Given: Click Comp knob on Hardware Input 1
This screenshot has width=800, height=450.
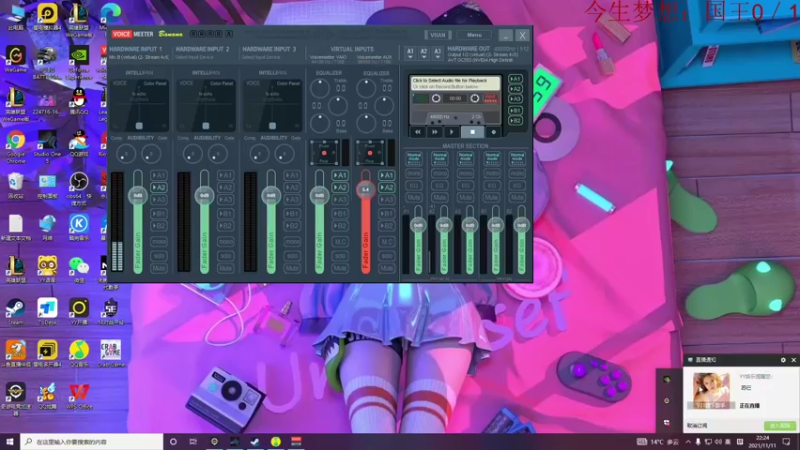Looking at the screenshot, I should [126, 154].
